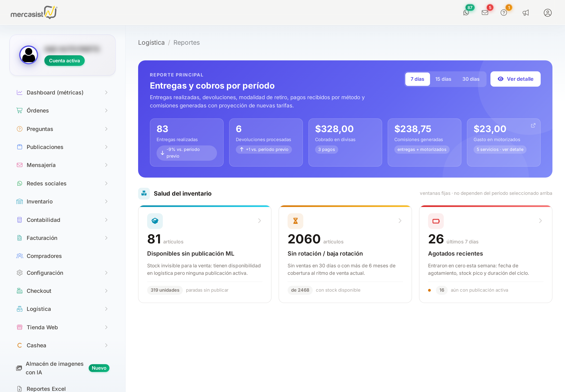The width and height of the screenshot is (565, 392).
Task: Click the Mensajería envelope icon
Action: click(x=19, y=165)
